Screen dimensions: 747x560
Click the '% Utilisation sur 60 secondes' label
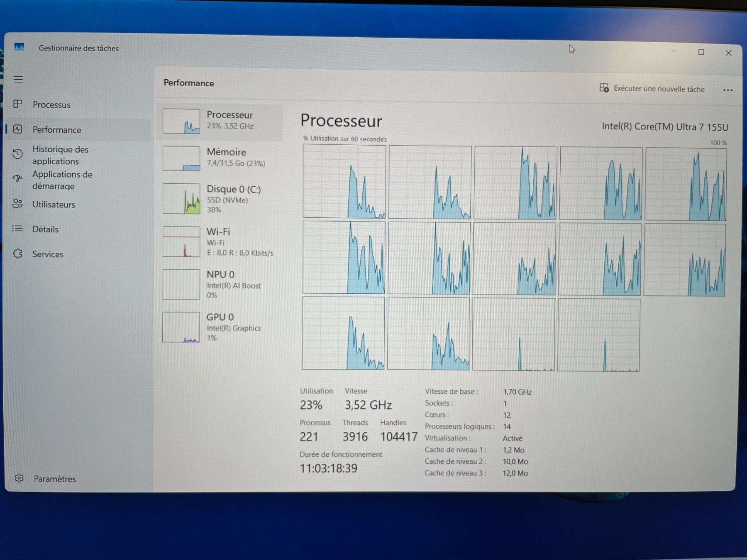(345, 139)
